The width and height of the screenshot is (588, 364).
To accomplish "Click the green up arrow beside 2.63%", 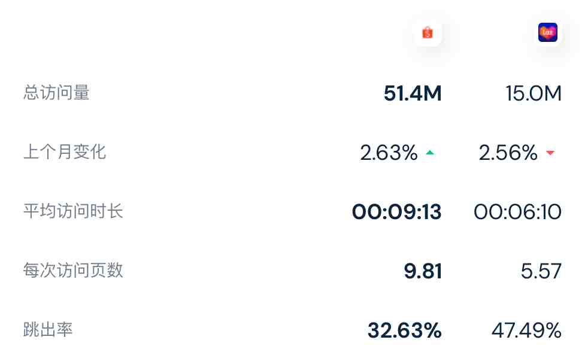I will 430,153.
